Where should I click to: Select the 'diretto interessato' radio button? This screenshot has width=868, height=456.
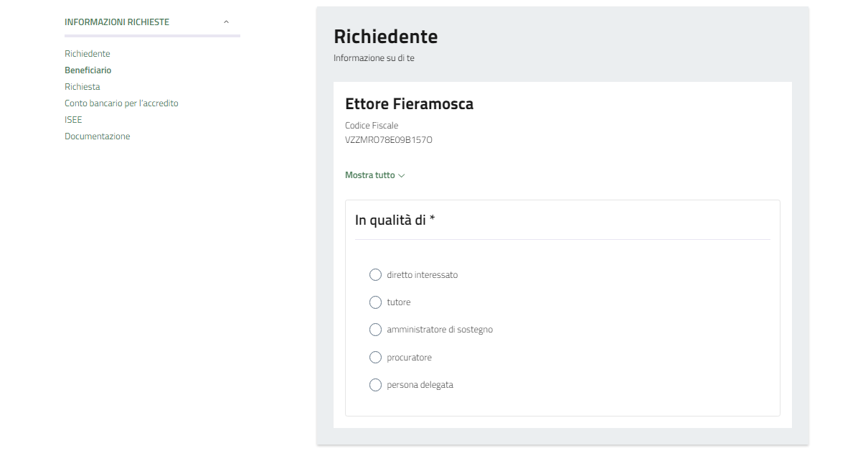tap(375, 275)
